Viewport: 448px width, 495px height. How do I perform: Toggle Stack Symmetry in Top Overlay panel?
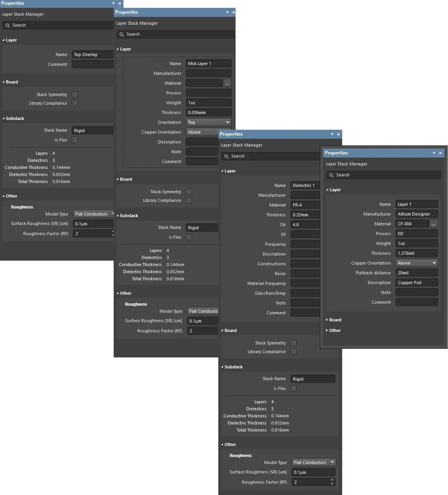click(75, 94)
